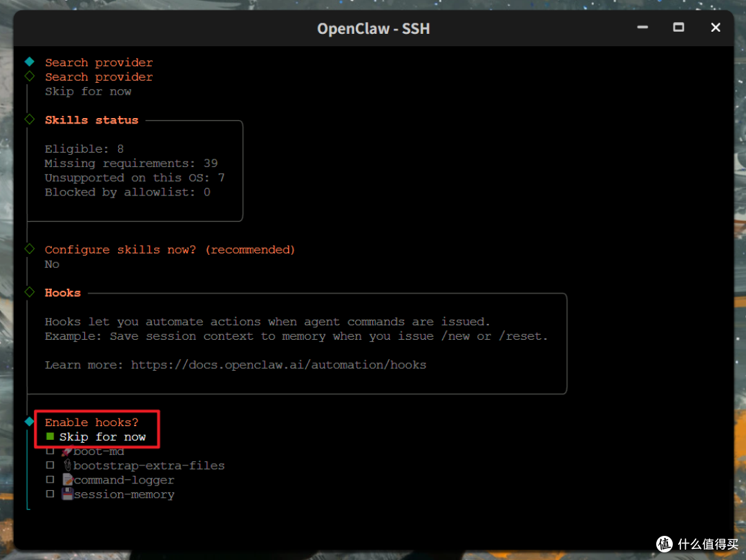
Task: Click the No answer under Configure skills
Action: pos(52,264)
